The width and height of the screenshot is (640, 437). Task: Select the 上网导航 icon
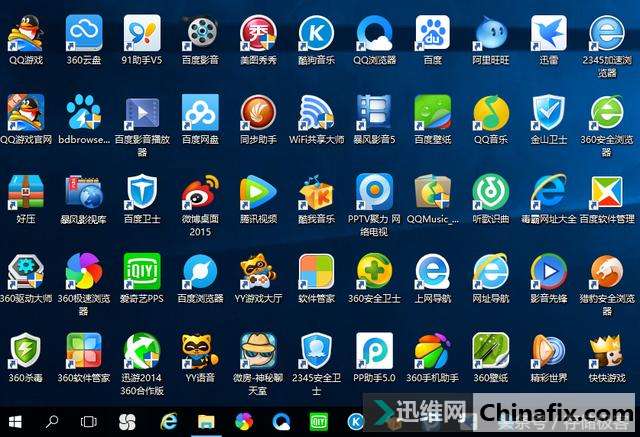click(432, 271)
